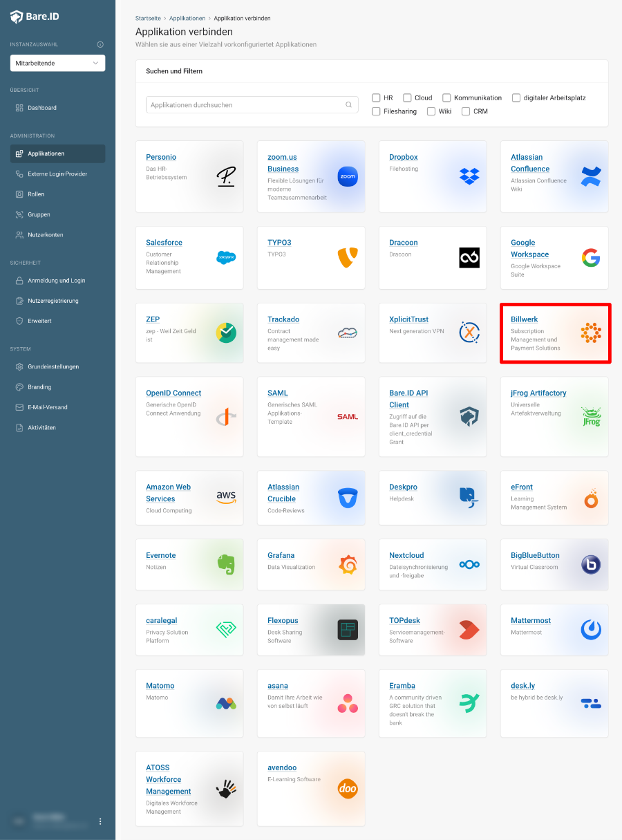The height and width of the screenshot is (840, 622).
Task: Open Aktivitäten sidebar item
Action: [x=57, y=427]
